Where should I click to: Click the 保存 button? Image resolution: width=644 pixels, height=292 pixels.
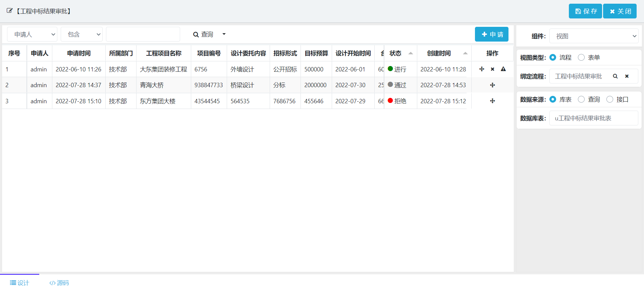coord(585,11)
